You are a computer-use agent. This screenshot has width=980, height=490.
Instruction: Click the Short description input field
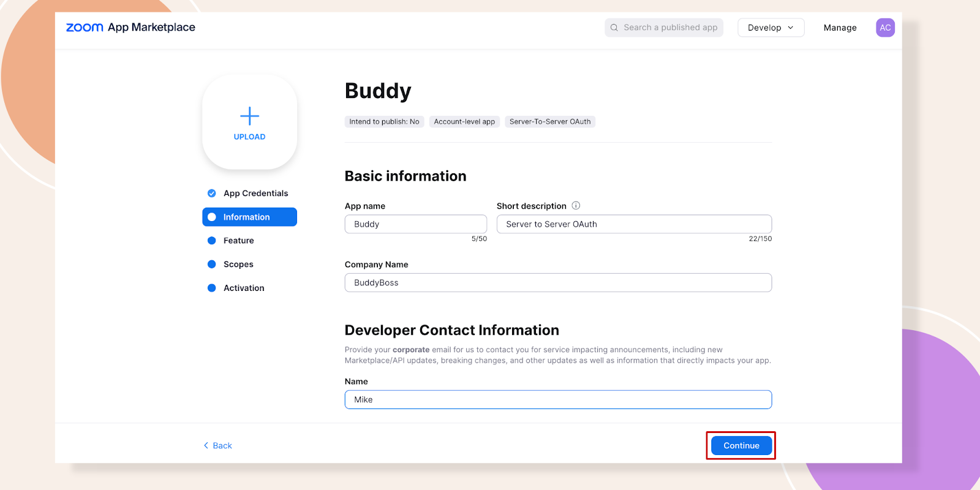point(634,224)
